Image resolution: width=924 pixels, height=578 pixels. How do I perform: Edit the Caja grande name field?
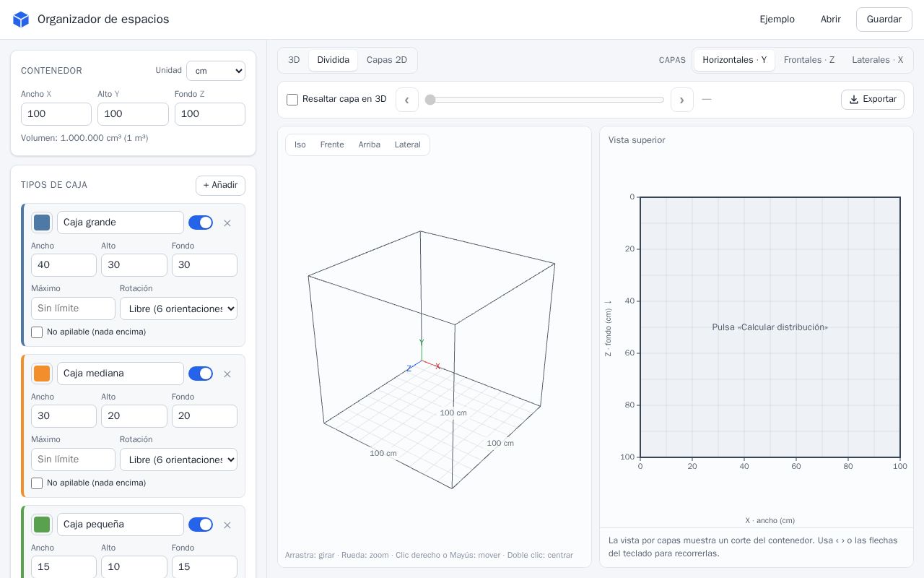pyautogui.click(x=121, y=223)
